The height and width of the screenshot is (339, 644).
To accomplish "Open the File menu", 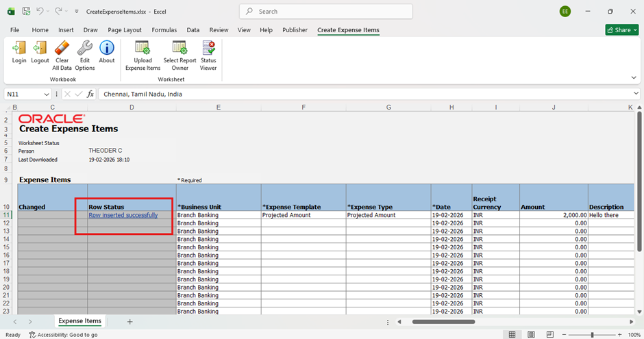I will tap(15, 30).
